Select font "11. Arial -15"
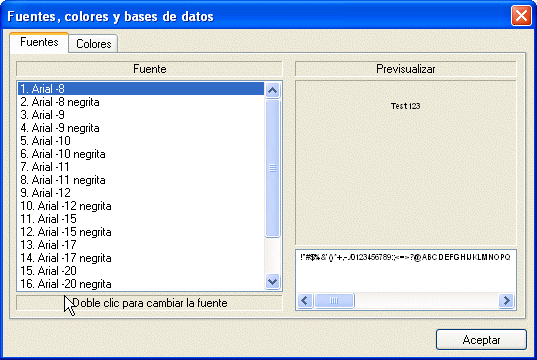Image resolution: width=537 pixels, height=360 pixels. pyautogui.click(x=141, y=219)
